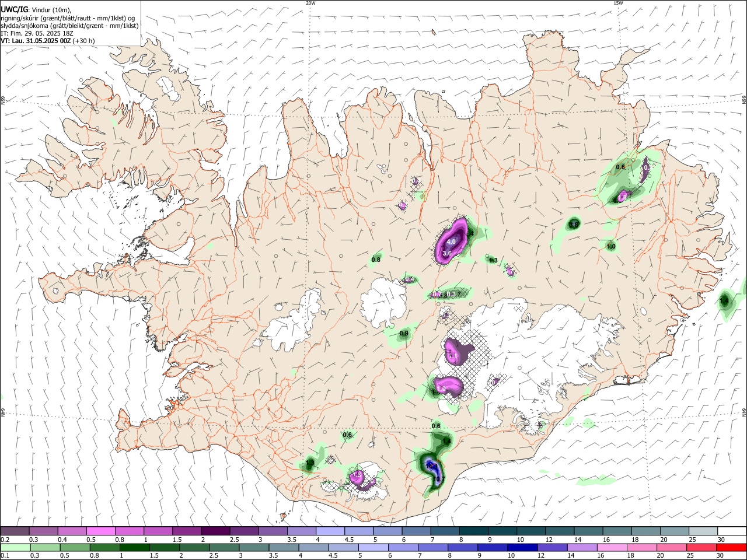
Task: Pick the dark plum 0.2 swatch in snow legend
Action: (x=15, y=531)
